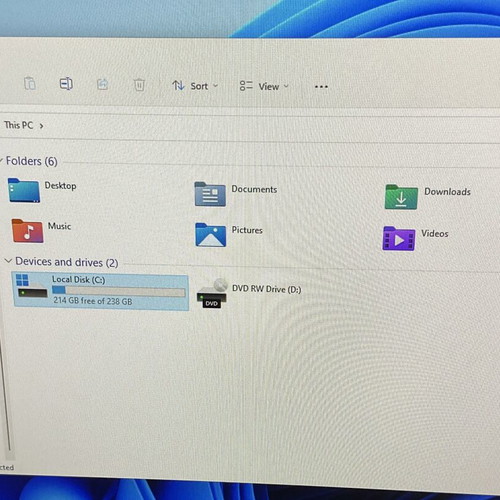Click the Downloads folder label
Image resolution: width=500 pixels, height=500 pixels.
click(447, 192)
